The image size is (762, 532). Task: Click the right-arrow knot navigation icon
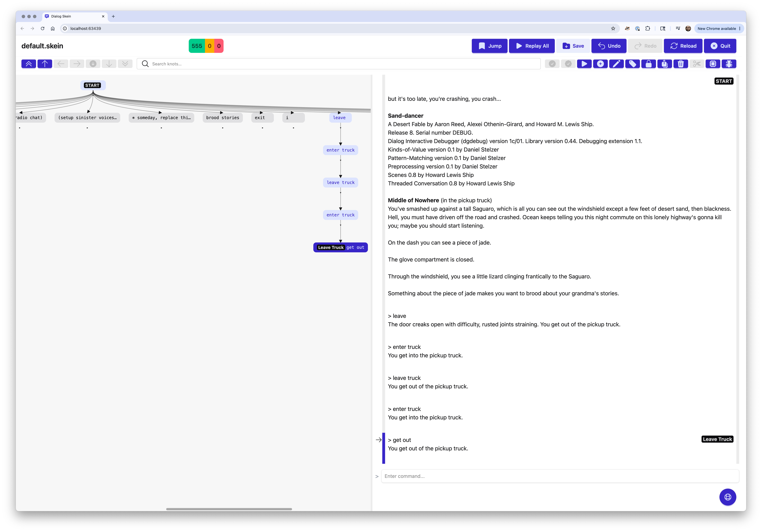pos(77,64)
